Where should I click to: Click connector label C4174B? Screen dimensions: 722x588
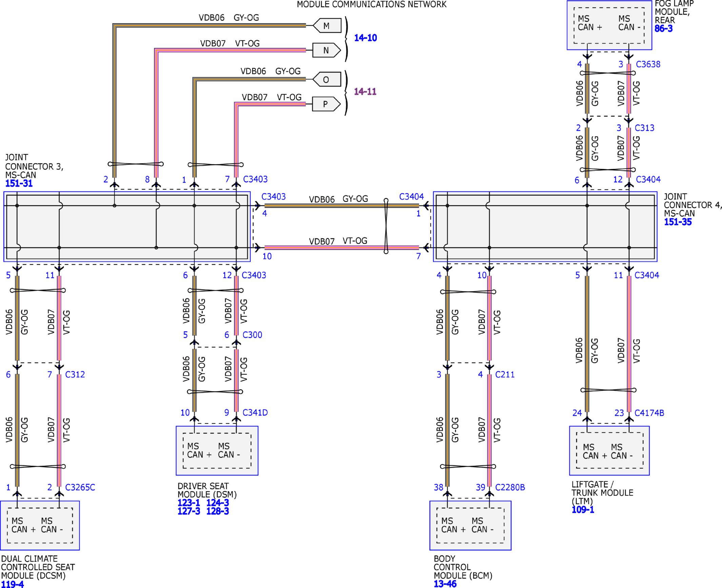point(649,413)
